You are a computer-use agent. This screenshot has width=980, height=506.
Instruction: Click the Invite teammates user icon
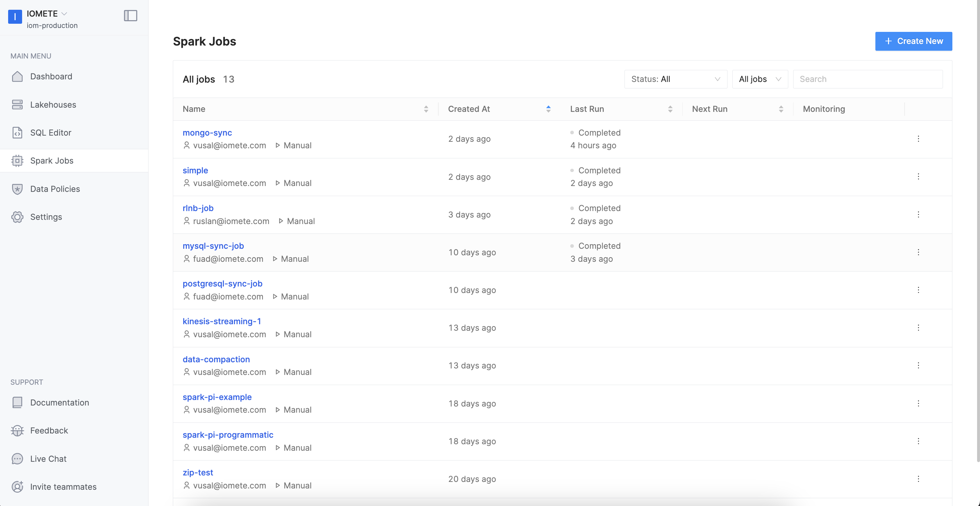coord(17,486)
